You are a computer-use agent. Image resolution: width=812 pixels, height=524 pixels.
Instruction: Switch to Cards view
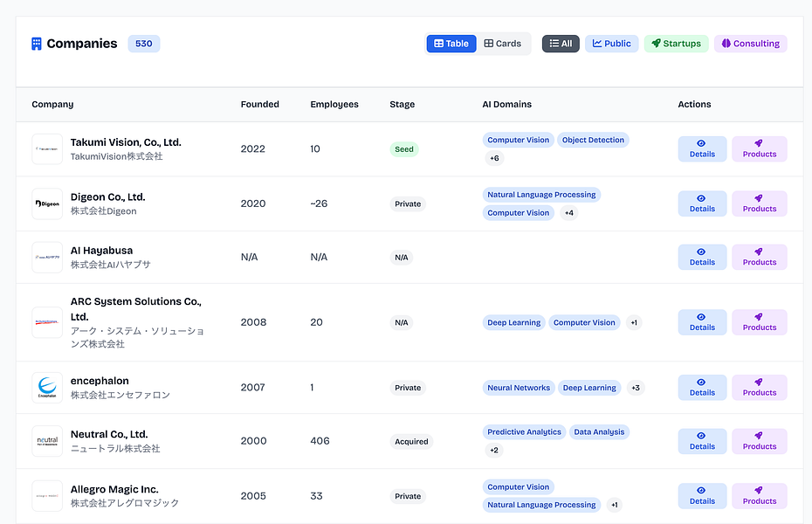503,44
